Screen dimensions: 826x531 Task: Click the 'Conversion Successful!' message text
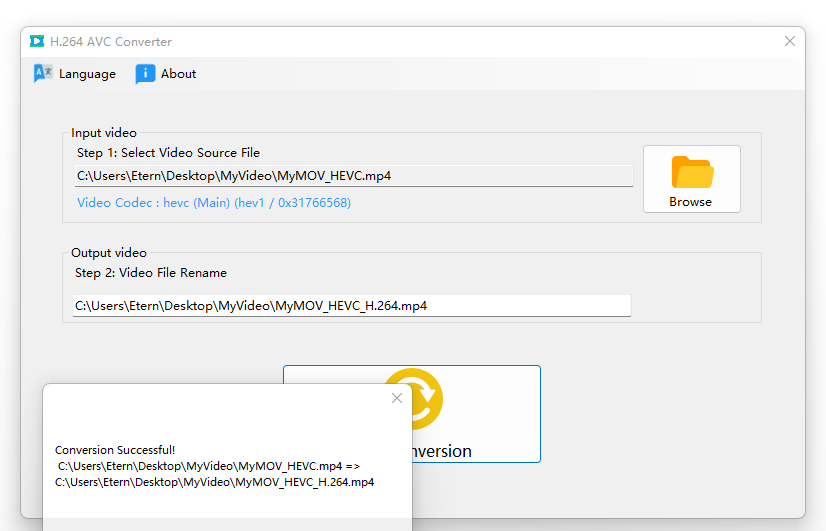point(115,450)
